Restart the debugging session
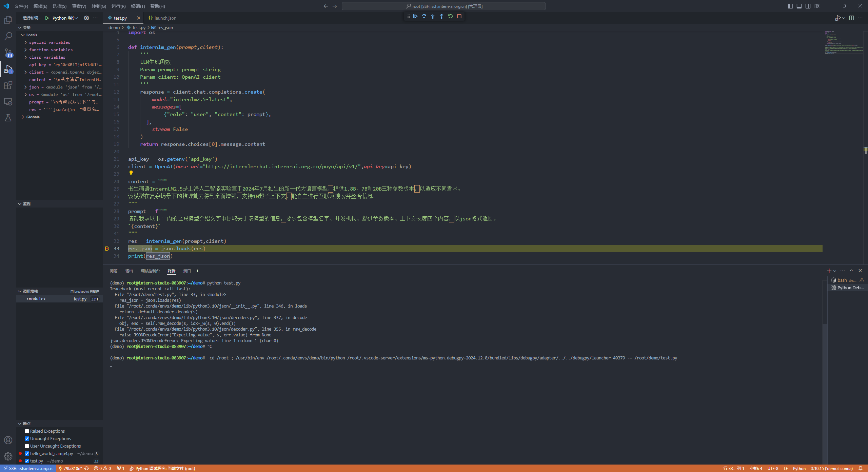This screenshot has width=868, height=472. tap(450, 16)
